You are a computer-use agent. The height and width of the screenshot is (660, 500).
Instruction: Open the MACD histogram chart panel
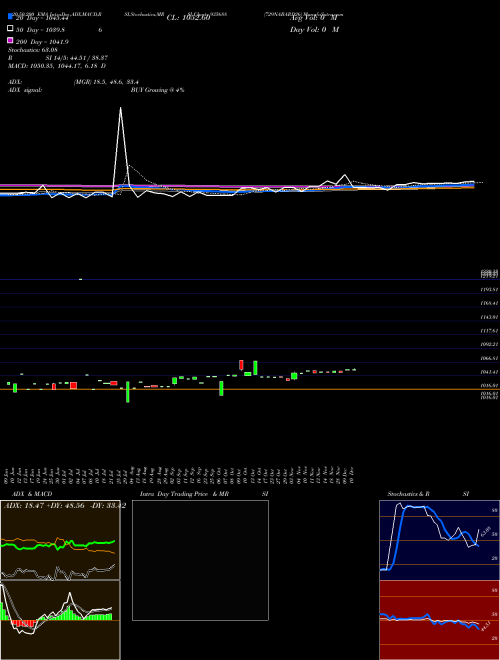[x=60, y=620]
